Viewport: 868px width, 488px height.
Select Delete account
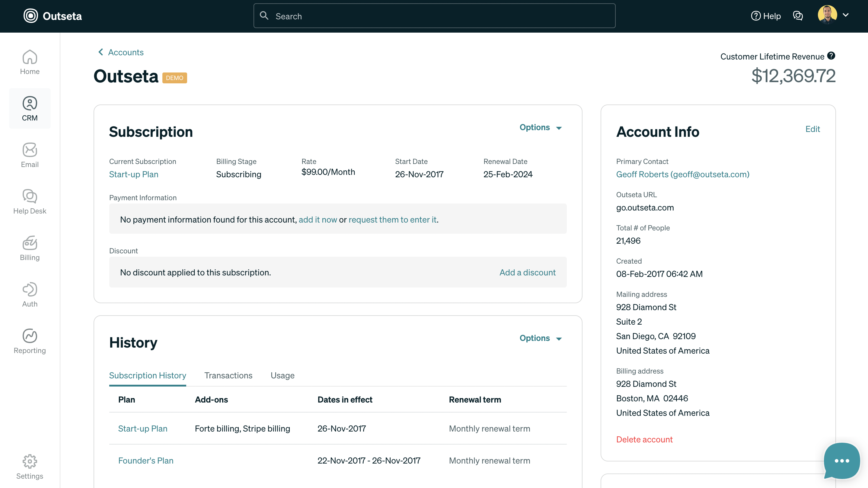pyautogui.click(x=644, y=439)
